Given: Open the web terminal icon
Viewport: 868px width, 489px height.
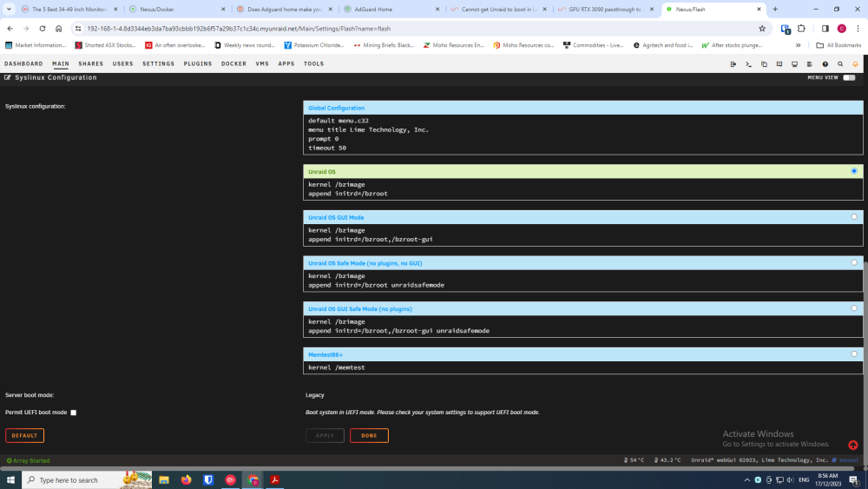Looking at the screenshot, I should click(748, 64).
